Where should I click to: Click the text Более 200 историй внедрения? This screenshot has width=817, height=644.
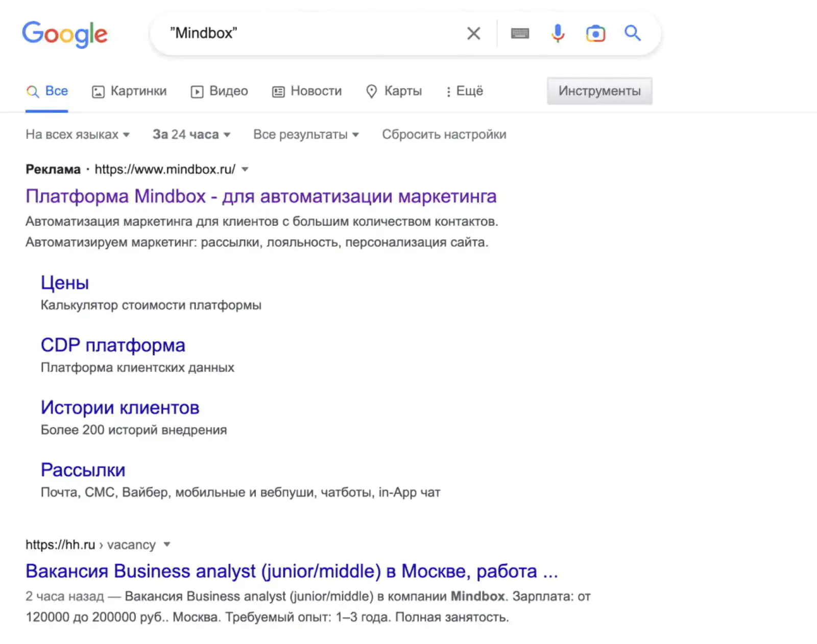click(x=134, y=430)
